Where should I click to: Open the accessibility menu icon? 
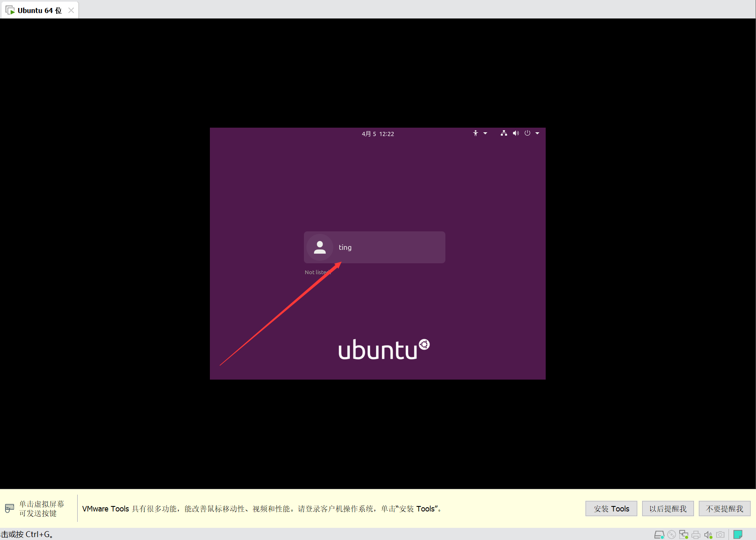tap(476, 133)
